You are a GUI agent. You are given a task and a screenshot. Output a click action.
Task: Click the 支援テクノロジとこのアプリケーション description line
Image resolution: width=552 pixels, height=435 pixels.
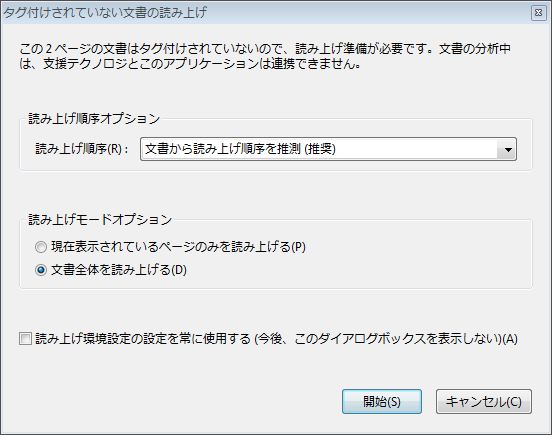[190, 64]
